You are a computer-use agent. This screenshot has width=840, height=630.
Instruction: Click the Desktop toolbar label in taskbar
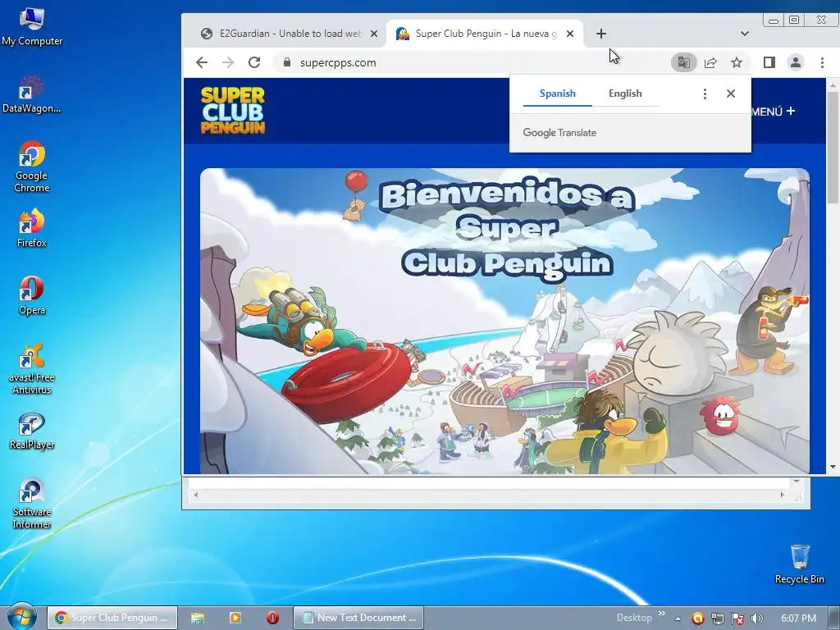[x=634, y=618]
